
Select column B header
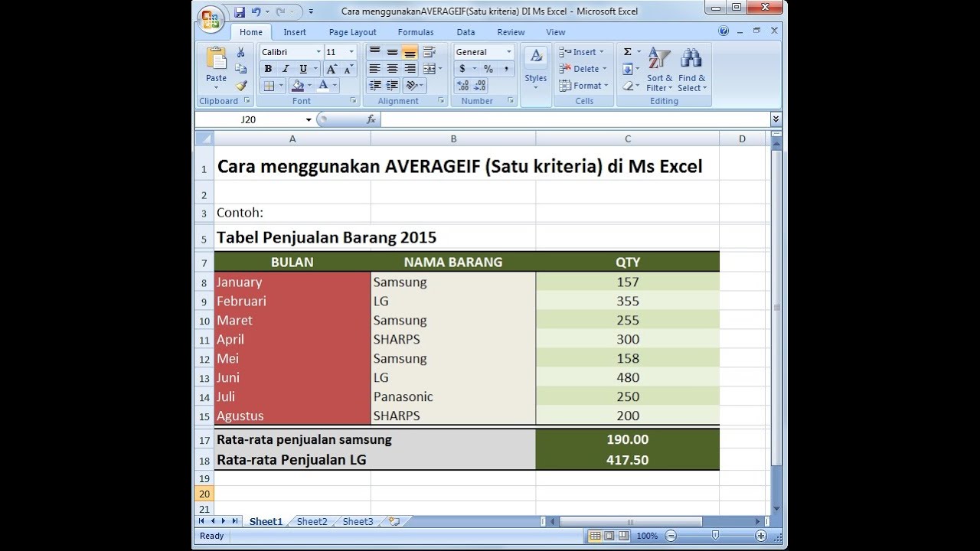click(453, 139)
